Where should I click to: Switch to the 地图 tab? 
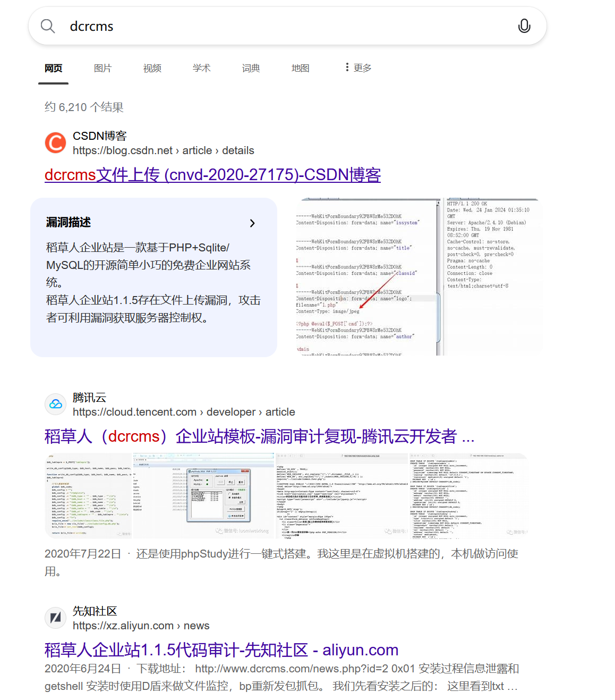coord(300,68)
